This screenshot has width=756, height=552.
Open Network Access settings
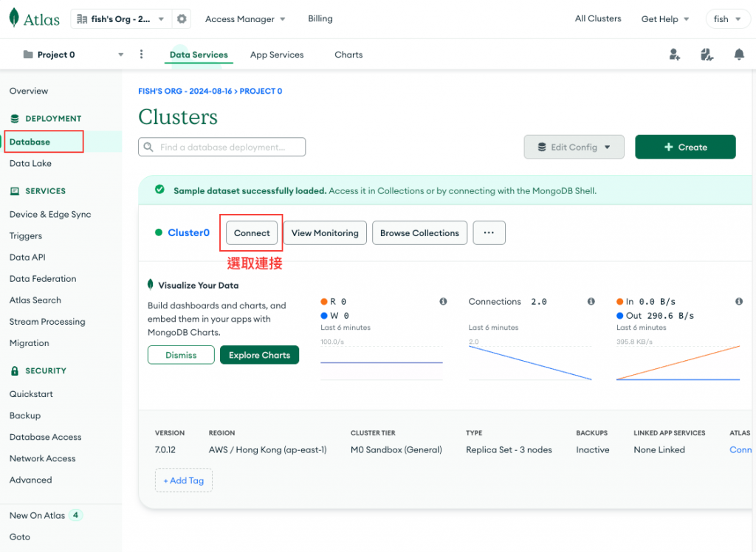pyautogui.click(x=42, y=458)
